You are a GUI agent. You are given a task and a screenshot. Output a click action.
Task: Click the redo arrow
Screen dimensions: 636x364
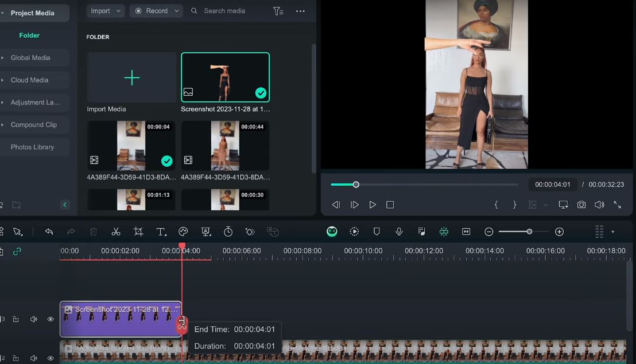(x=71, y=232)
